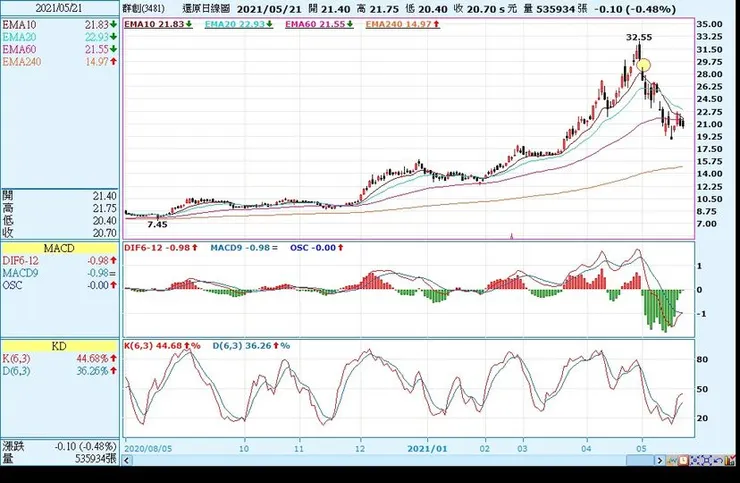Click the EMA10 row in the left panel
The height and width of the screenshot is (483, 740).
tap(59, 25)
